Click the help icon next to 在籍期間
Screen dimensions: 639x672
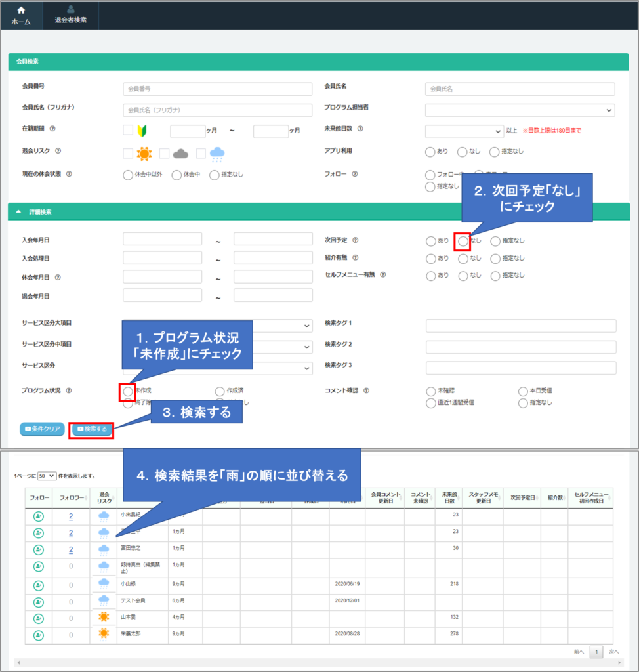coord(52,129)
